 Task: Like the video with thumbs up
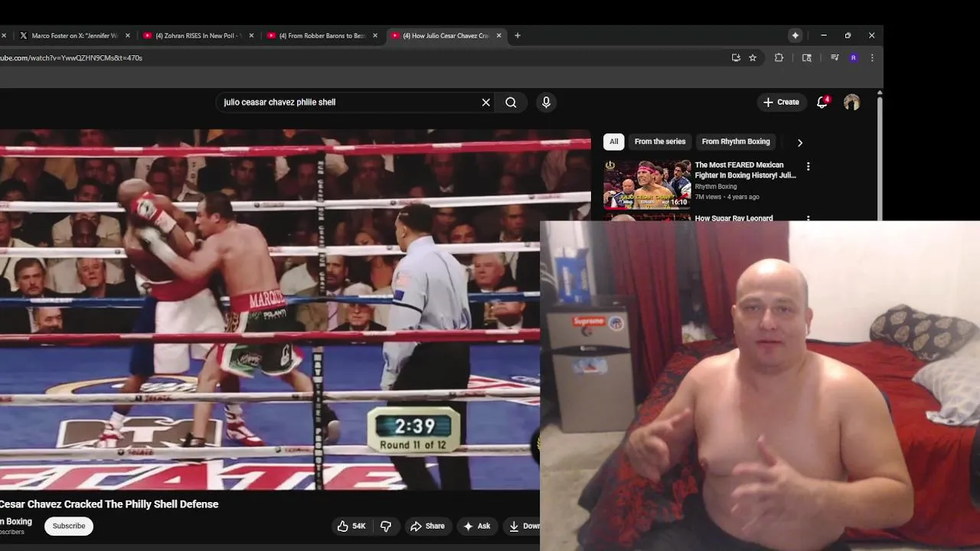pos(351,526)
